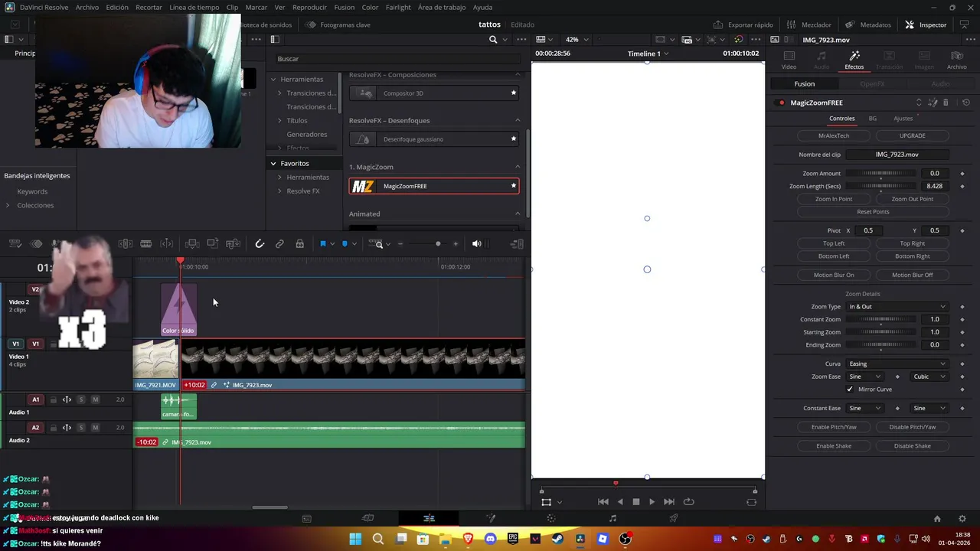
Task: Lock the Audio 1 track
Action: click(x=53, y=399)
